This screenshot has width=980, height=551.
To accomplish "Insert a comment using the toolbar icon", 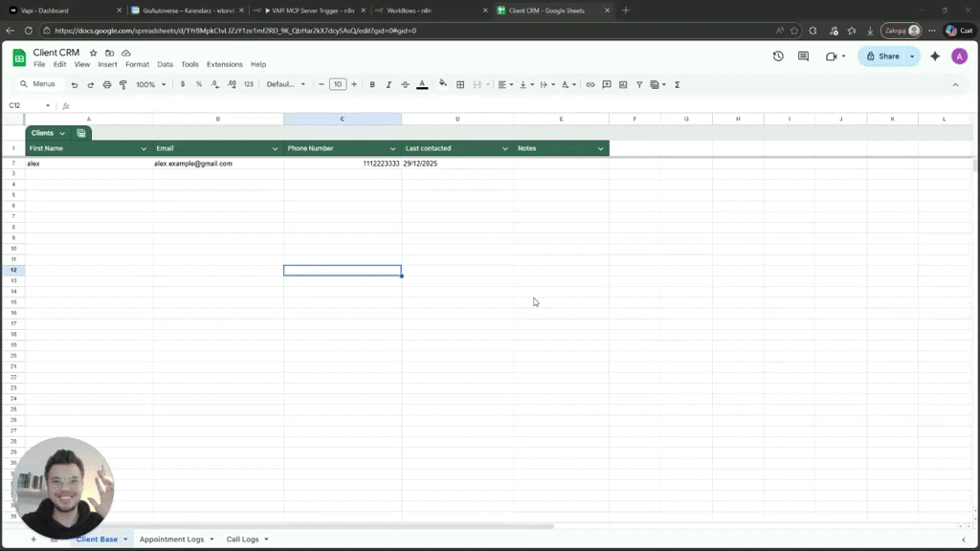I will 606,84.
